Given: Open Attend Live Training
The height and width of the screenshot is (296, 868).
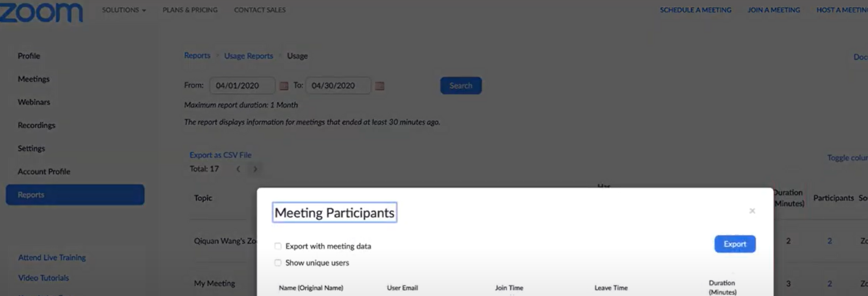Looking at the screenshot, I should [x=52, y=257].
